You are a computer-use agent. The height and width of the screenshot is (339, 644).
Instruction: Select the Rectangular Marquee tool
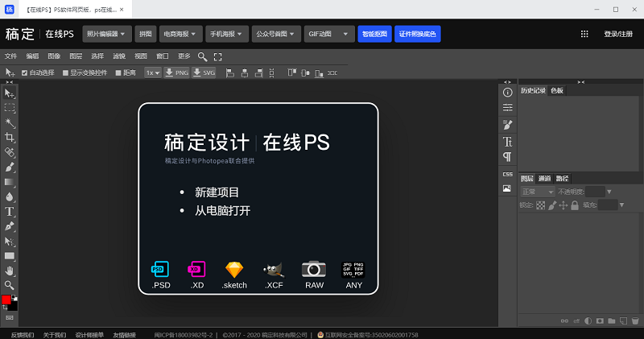[10, 108]
